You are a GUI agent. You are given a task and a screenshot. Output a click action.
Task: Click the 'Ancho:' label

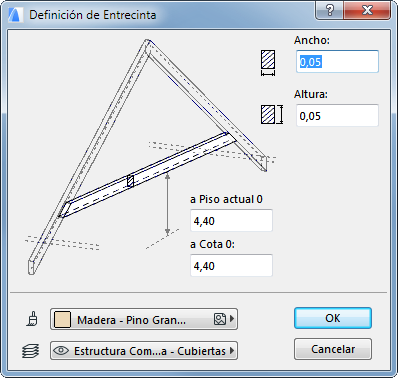click(x=312, y=40)
